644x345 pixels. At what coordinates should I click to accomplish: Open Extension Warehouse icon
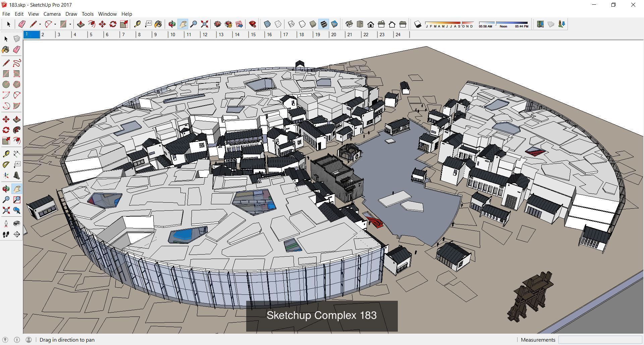[x=228, y=24]
